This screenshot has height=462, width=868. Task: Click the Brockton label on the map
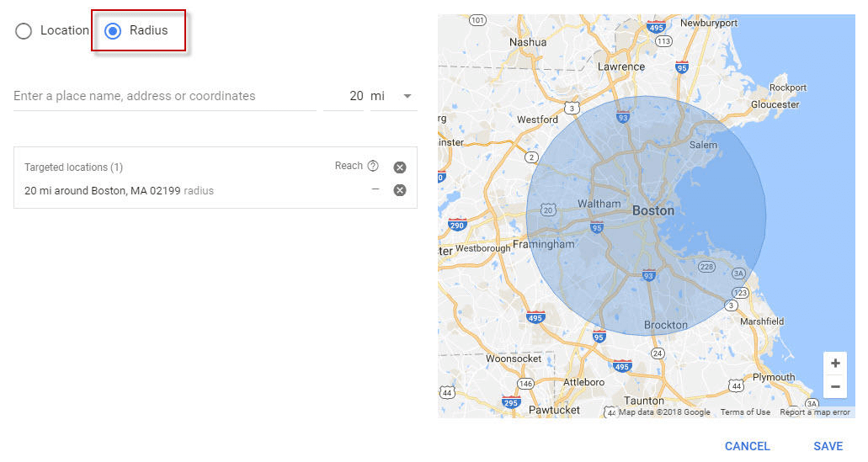tap(665, 326)
